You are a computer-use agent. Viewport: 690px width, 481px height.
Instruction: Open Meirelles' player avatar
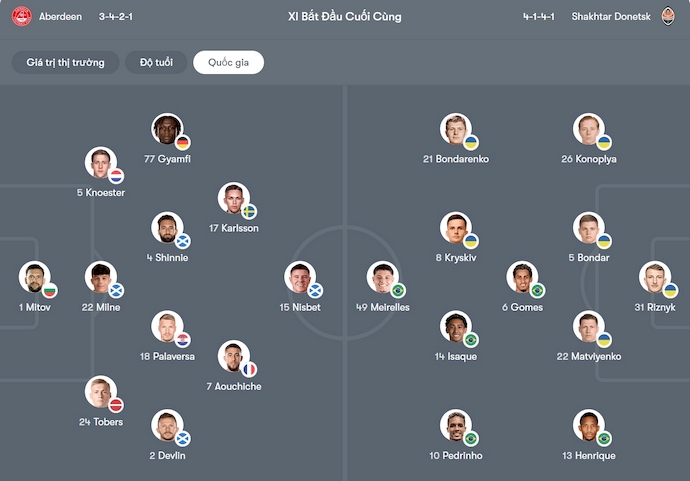pos(382,277)
